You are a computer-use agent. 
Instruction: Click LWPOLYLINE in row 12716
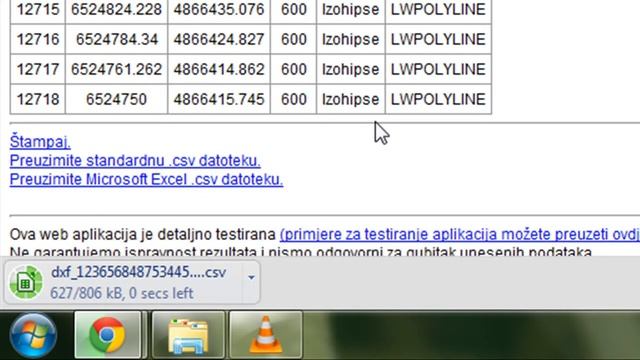[x=438, y=39]
